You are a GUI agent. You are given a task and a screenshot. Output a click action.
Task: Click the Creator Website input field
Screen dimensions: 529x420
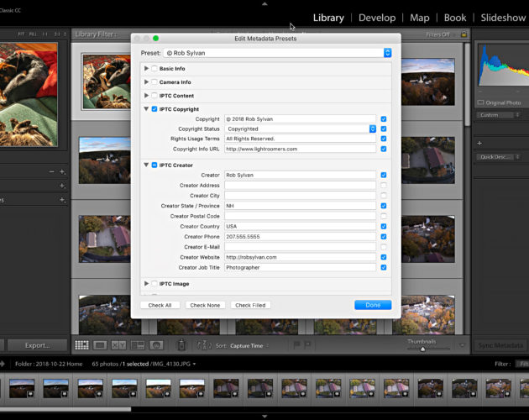tap(301, 257)
